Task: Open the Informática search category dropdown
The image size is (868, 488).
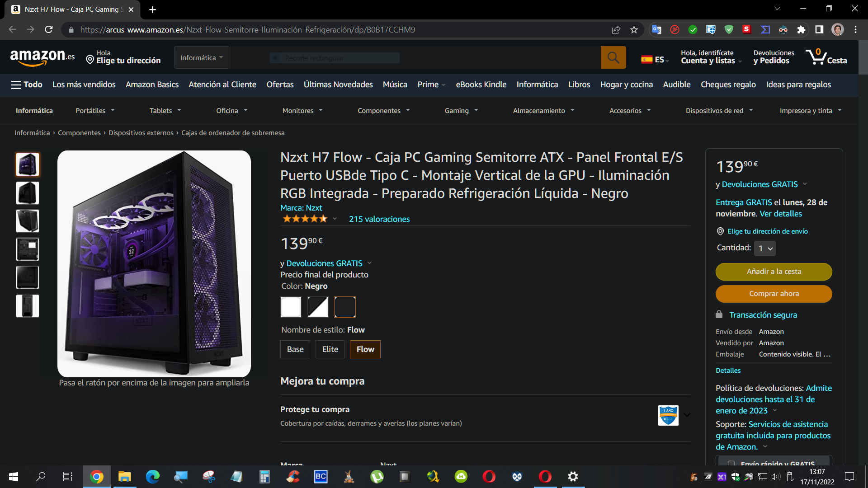Action: [201, 58]
